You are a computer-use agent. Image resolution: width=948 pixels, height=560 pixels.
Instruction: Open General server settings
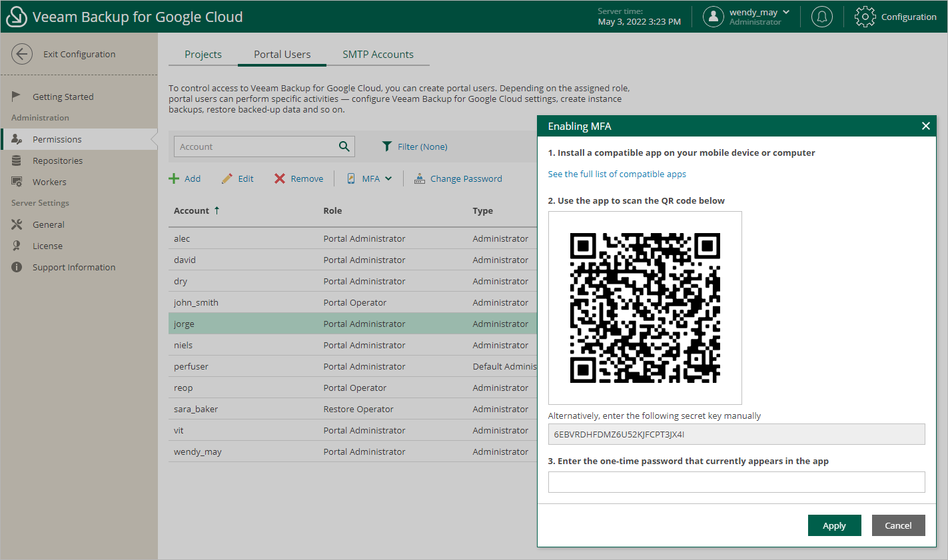pyautogui.click(x=79, y=224)
